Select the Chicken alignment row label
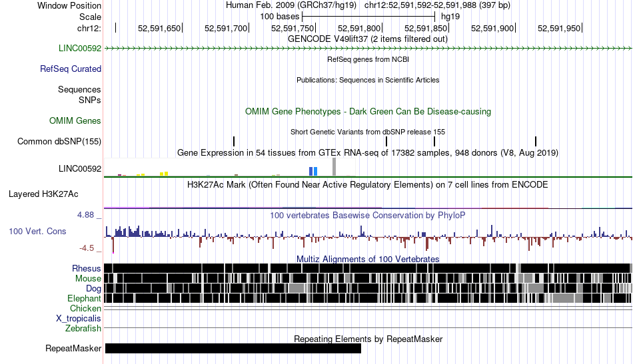The height and width of the screenshot is (364, 633). coord(85,308)
